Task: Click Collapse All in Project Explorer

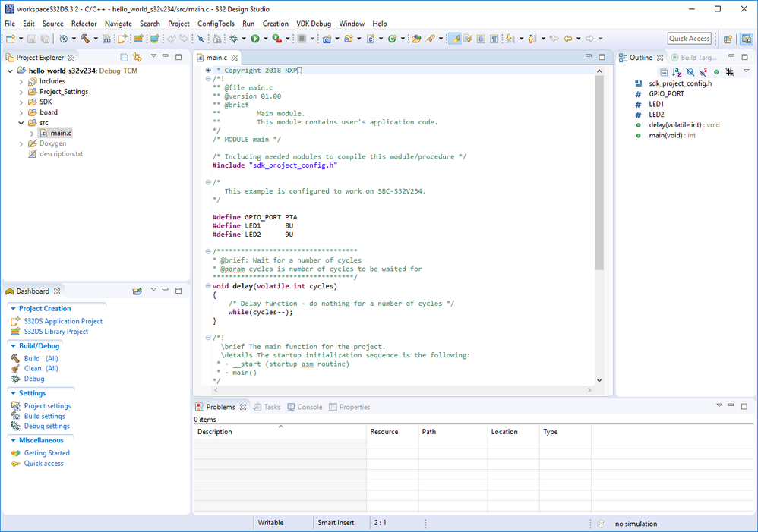Action: [124, 57]
